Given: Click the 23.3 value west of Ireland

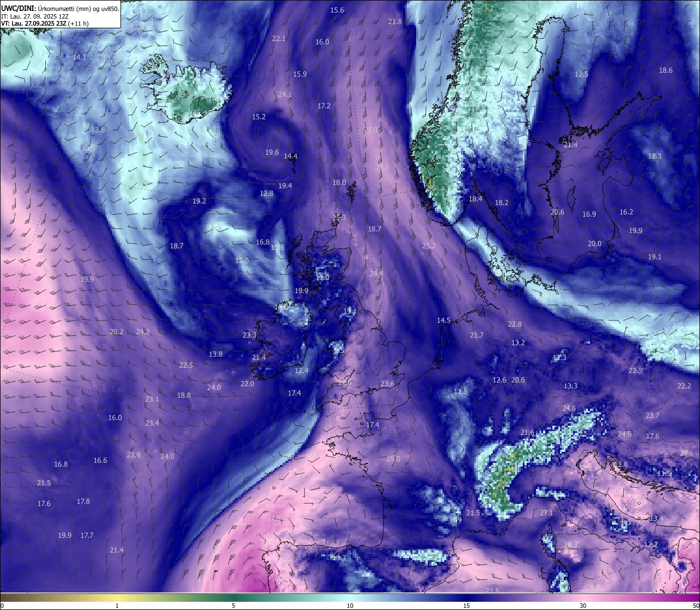Looking at the screenshot, I should (249, 335).
